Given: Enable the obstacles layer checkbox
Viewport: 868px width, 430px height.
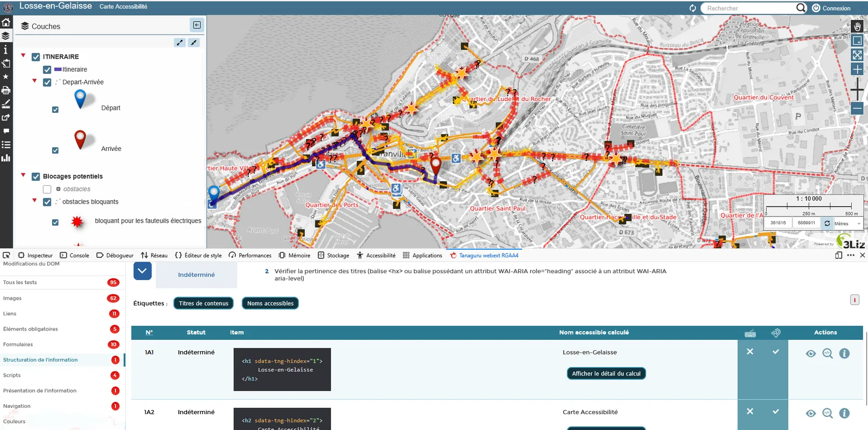Looking at the screenshot, I should pos(47,189).
